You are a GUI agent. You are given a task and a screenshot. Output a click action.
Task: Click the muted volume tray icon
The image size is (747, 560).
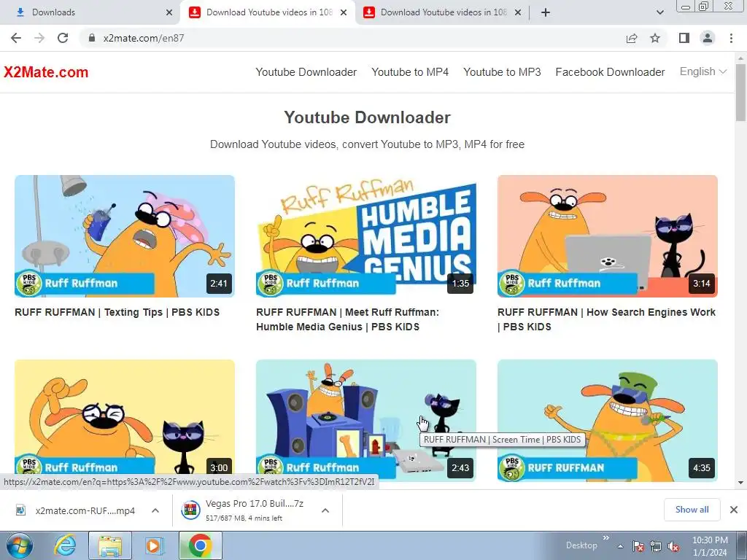point(673,547)
